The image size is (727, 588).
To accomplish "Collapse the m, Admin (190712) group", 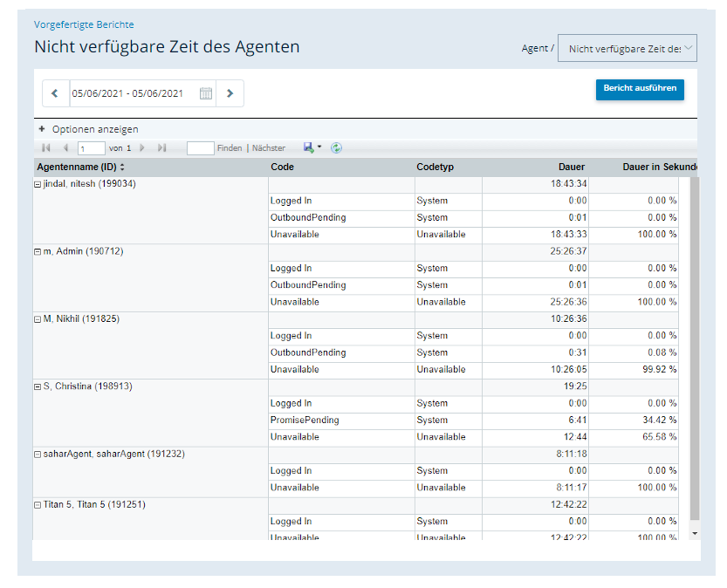I will (38, 252).
